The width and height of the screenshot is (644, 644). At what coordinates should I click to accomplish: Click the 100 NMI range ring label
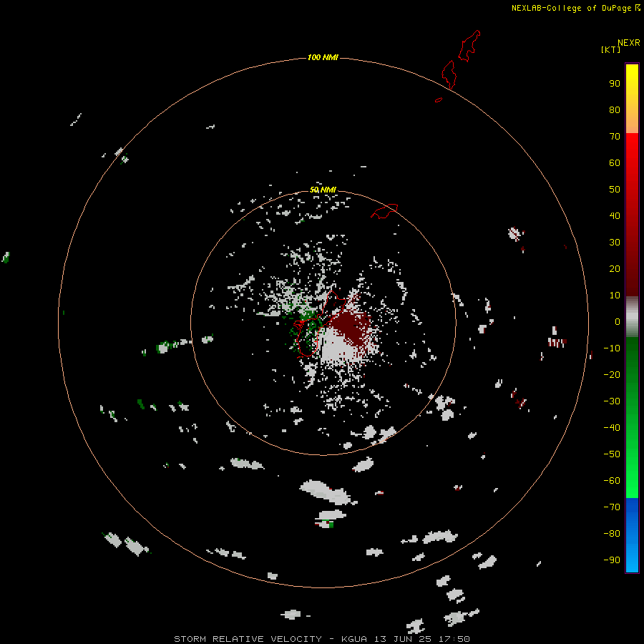click(323, 57)
